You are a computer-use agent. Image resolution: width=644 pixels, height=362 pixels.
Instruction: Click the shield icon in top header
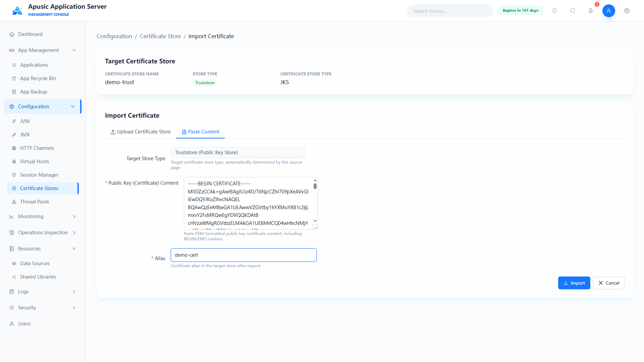[x=554, y=11]
